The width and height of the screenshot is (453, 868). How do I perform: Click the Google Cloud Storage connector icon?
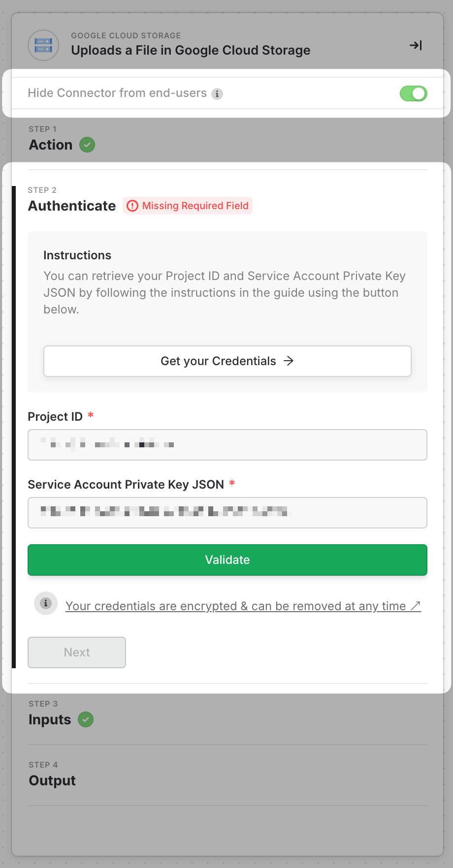click(43, 45)
